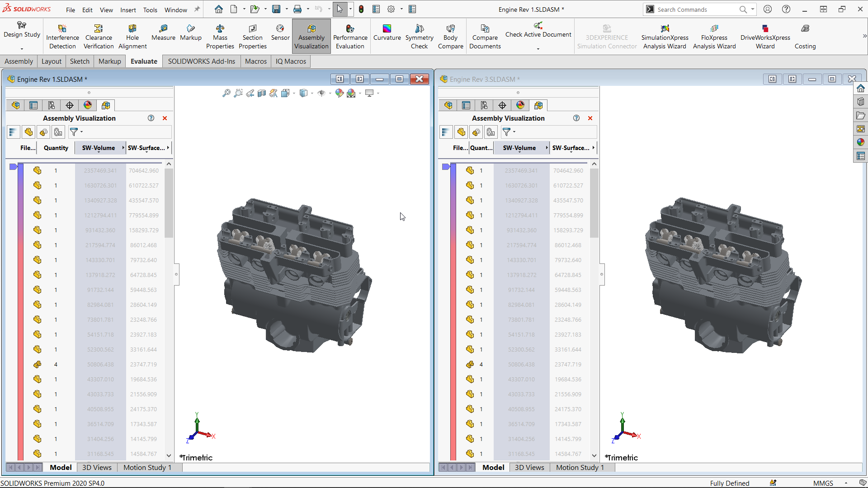Run Symmetry Check
Image resolution: width=868 pixels, height=488 pixels.
(419, 37)
